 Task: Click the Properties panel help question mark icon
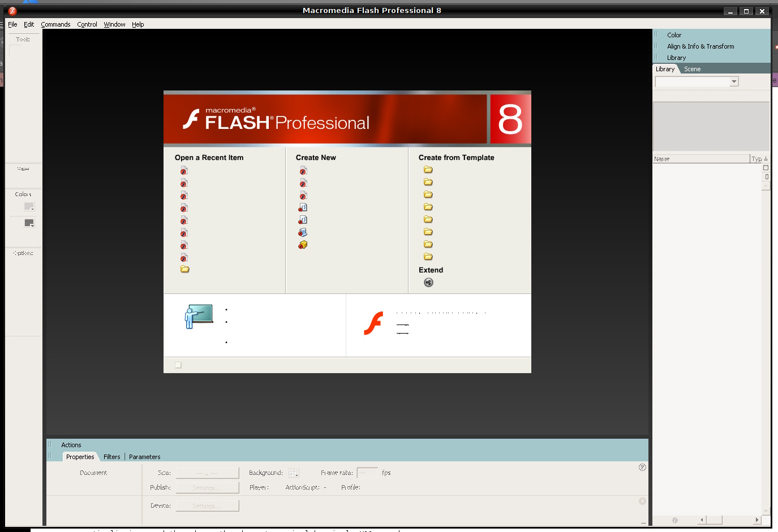pos(642,467)
